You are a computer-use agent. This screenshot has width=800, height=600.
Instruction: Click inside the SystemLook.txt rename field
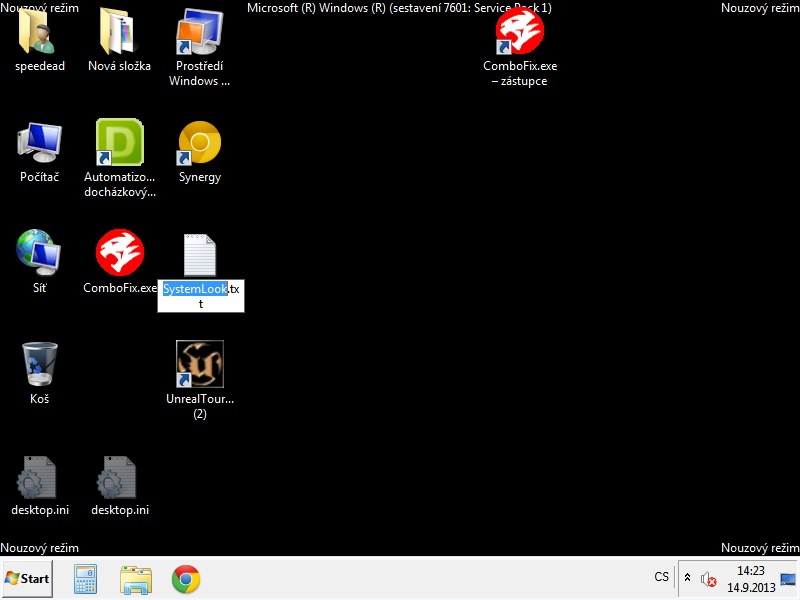(x=201, y=296)
